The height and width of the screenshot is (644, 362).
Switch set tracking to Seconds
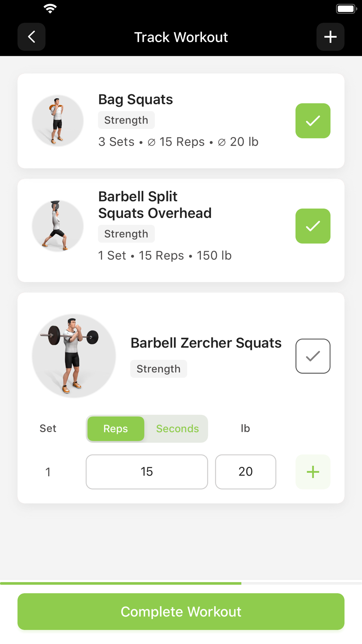tap(177, 429)
